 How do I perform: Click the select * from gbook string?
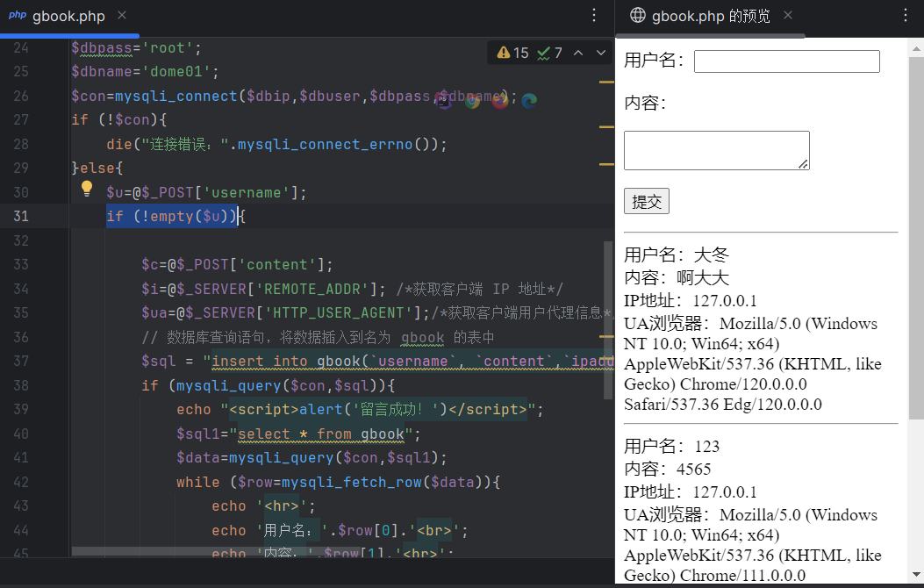click(321, 434)
